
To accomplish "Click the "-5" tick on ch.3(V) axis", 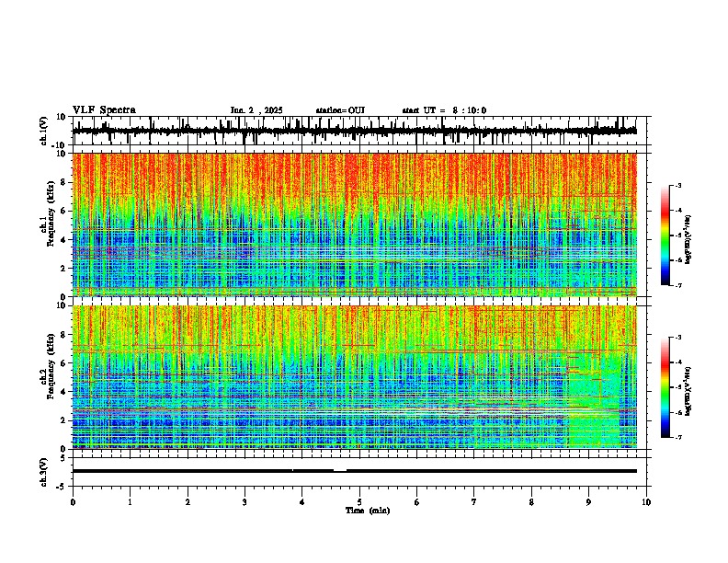I will 63,487.
